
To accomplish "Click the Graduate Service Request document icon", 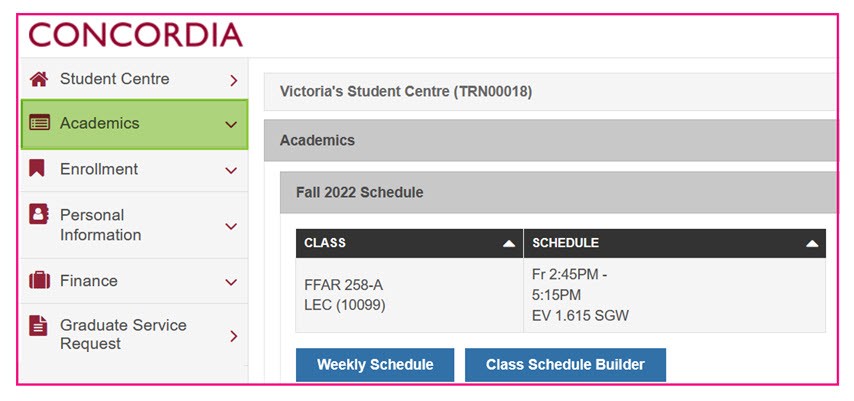I will 38,326.
